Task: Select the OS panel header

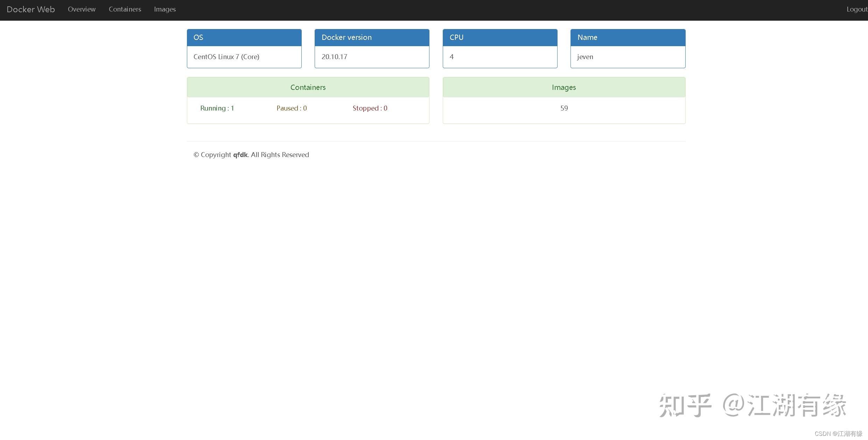Action: 244,37
